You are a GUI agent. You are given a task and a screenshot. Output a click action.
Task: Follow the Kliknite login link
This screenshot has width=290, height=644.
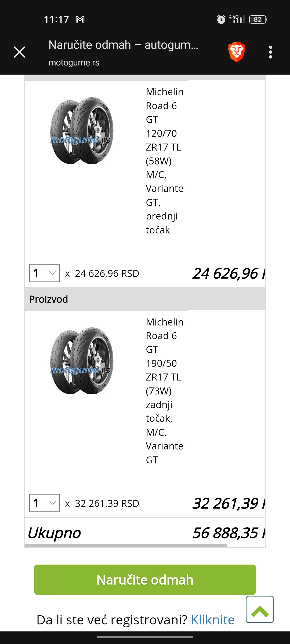(213, 620)
